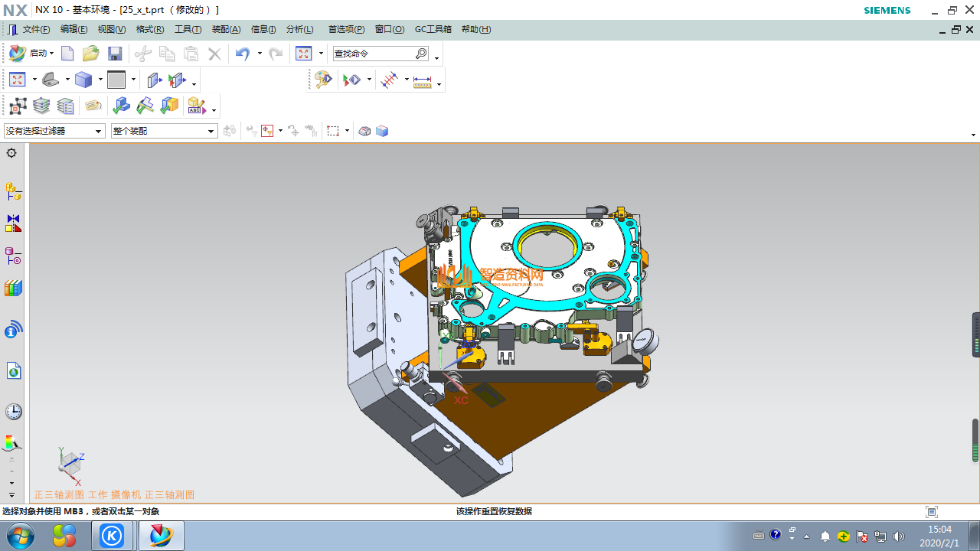Screen dimensions: 980x551
Task: Open the 文件(F) menu
Action: click(x=36, y=29)
